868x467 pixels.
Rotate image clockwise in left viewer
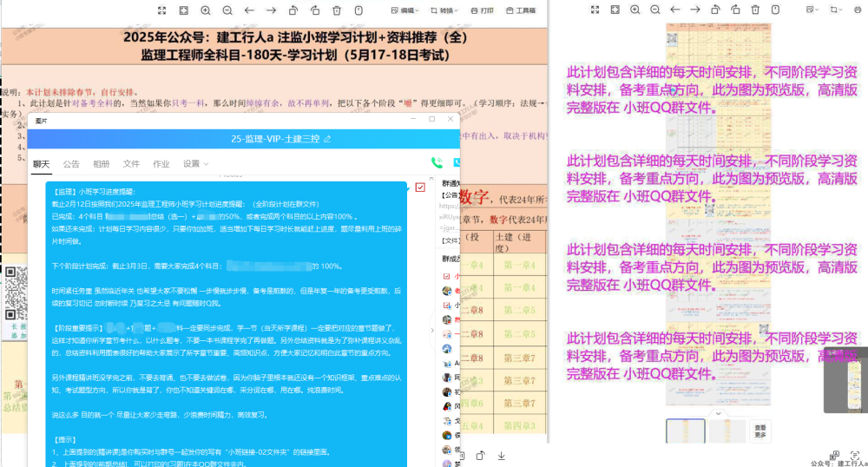[315, 10]
